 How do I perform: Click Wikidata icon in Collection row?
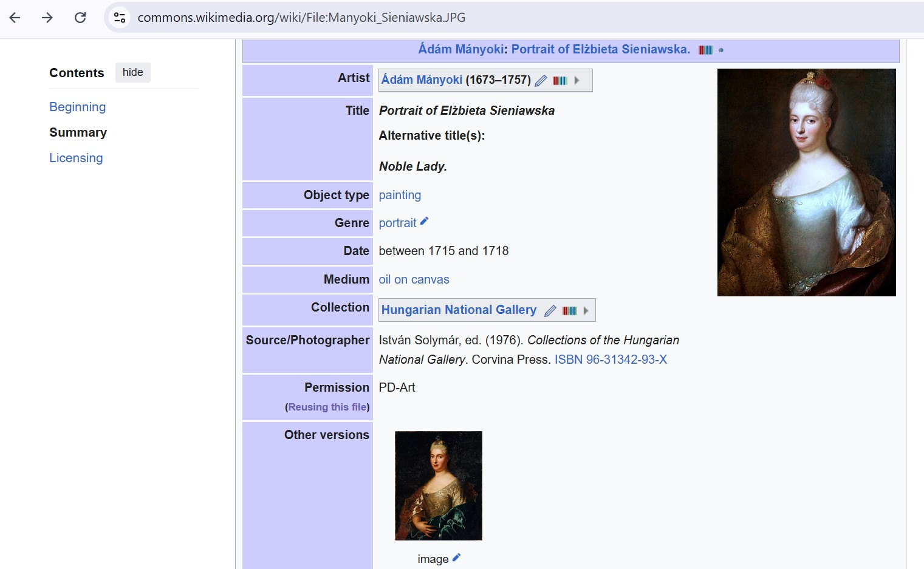[569, 311]
